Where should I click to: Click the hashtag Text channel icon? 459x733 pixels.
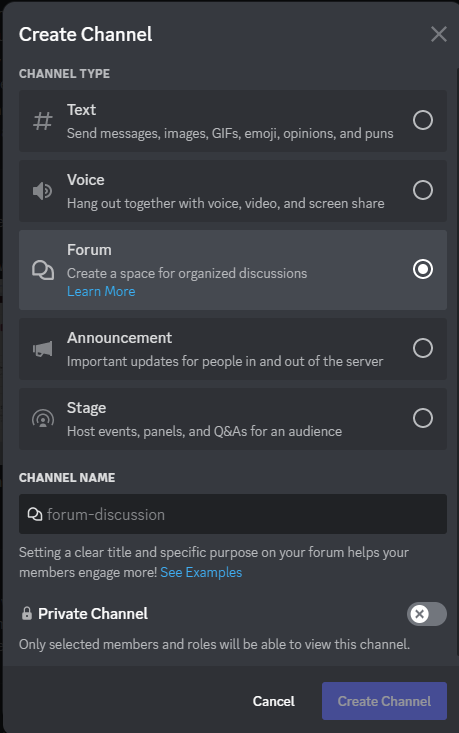[x=43, y=121]
